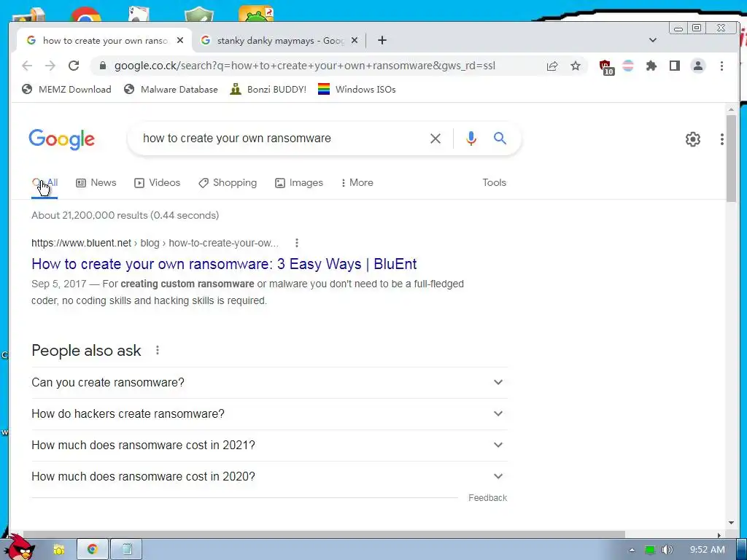This screenshot has height=560, width=747.
Task: Click the volume speaker tray icon
Action: [667, 550]
